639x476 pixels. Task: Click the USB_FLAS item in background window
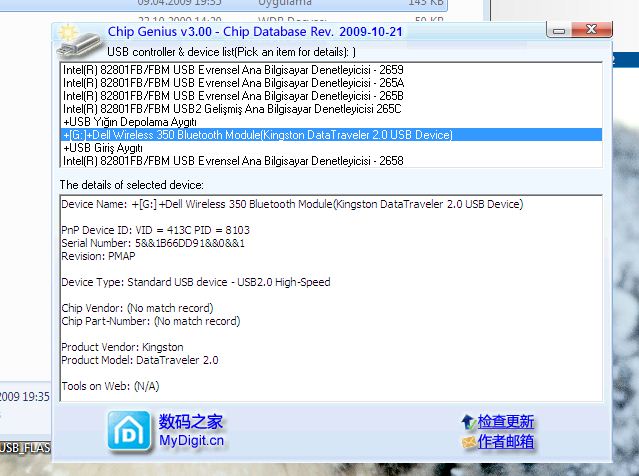(25, 447)
